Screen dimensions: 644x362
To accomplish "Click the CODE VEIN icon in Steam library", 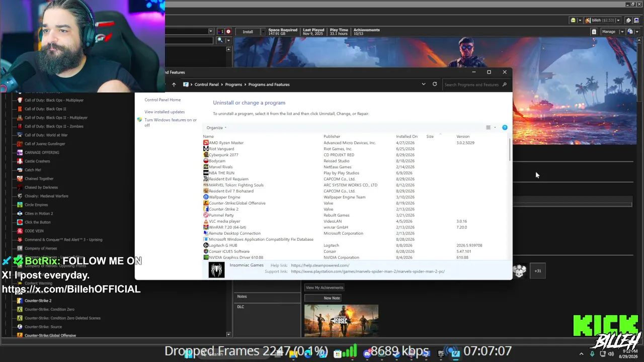I will click(20, 231).
